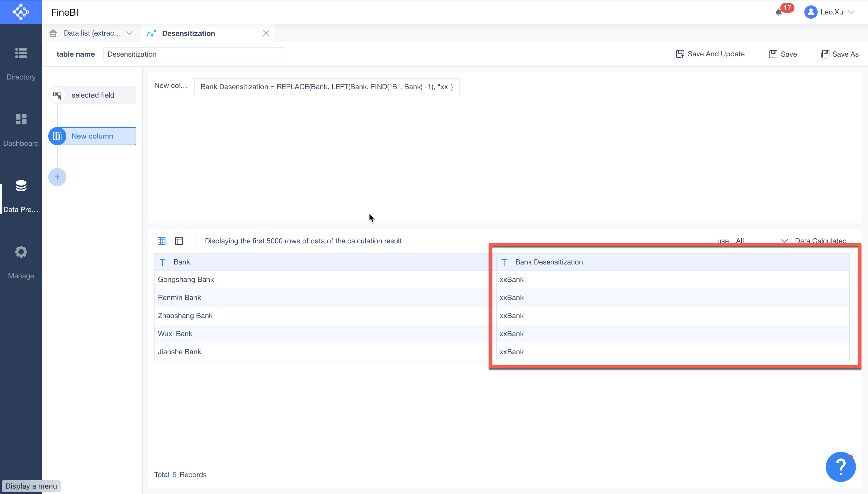Image resolution: width=868 pixels, height=494 pixels.
Task: Select the Jianshe Bank cell
Action: [325, 352]
